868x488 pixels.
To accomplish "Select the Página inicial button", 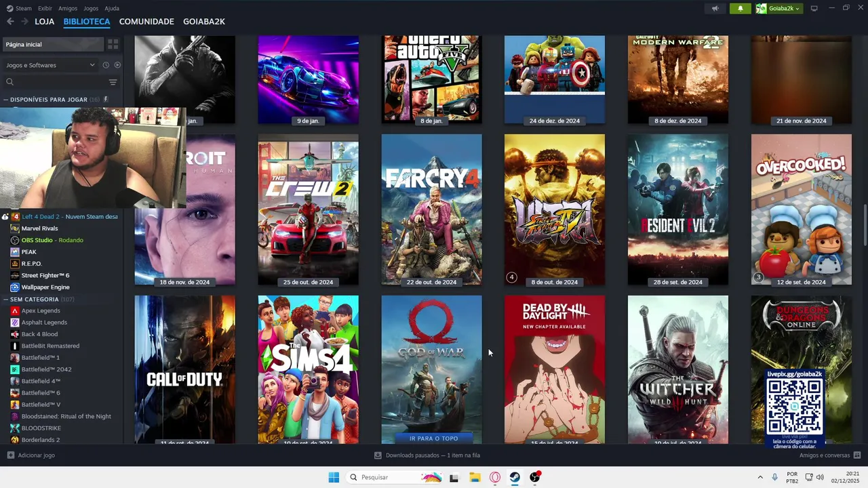I will coord(53,44).
